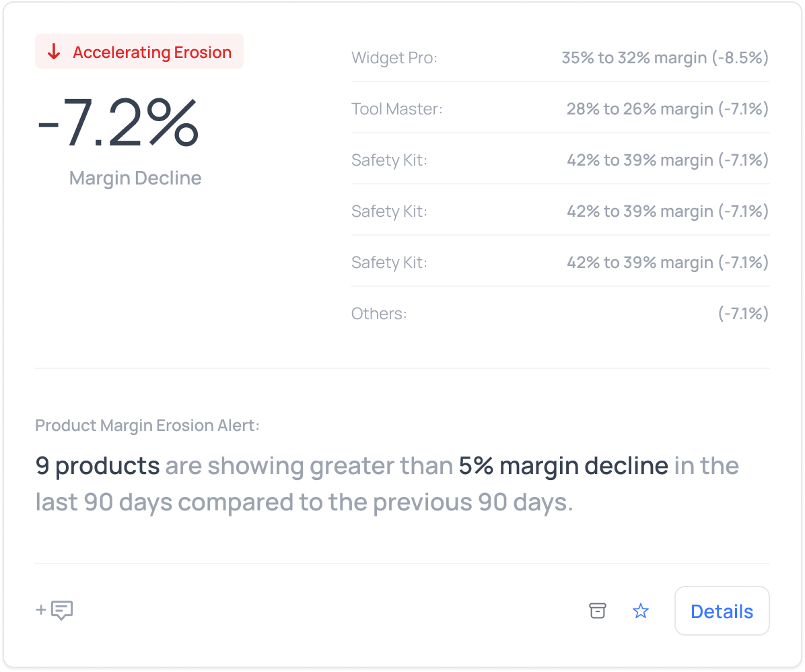
Task: Click the Widget Pro product label
Action: tap(394, 58)
